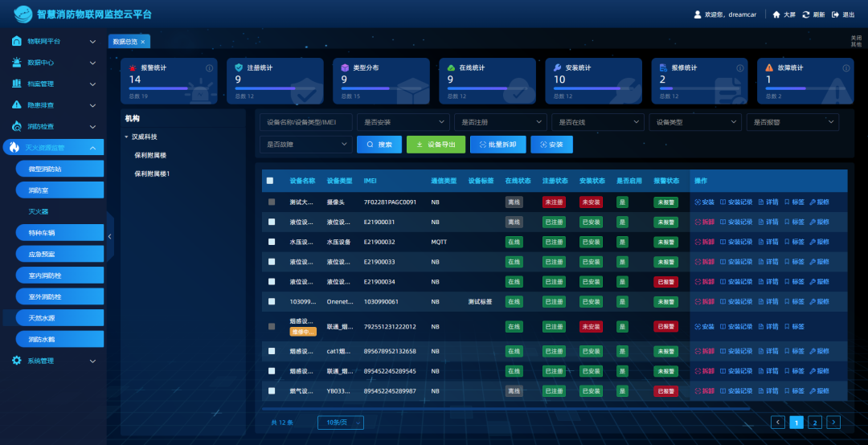Click 详情 in the 水压设备 row

pyautogui.click(x=768, y=241)
